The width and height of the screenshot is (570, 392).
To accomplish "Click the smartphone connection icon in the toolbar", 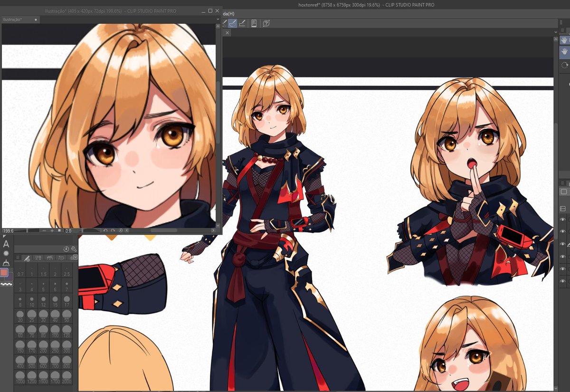I will tap(254, 23).
